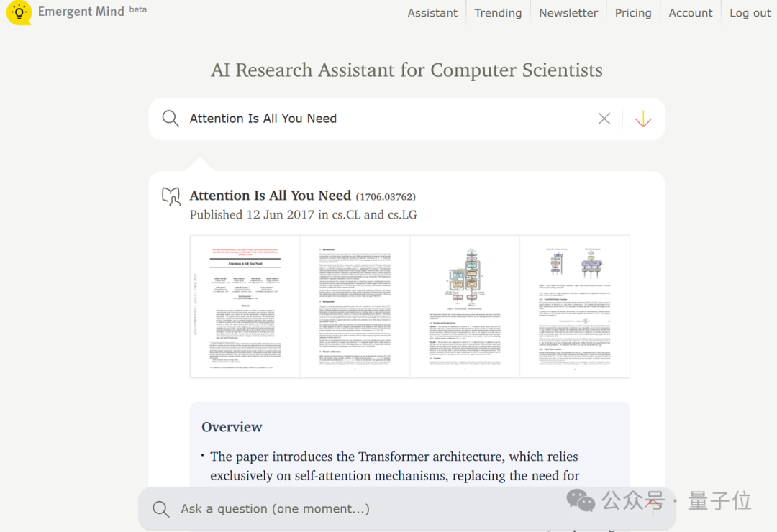The width and height of the screenshot is (777, 532).
Task: Select the fourth paper page thumbnail
Action: [574, 306]
